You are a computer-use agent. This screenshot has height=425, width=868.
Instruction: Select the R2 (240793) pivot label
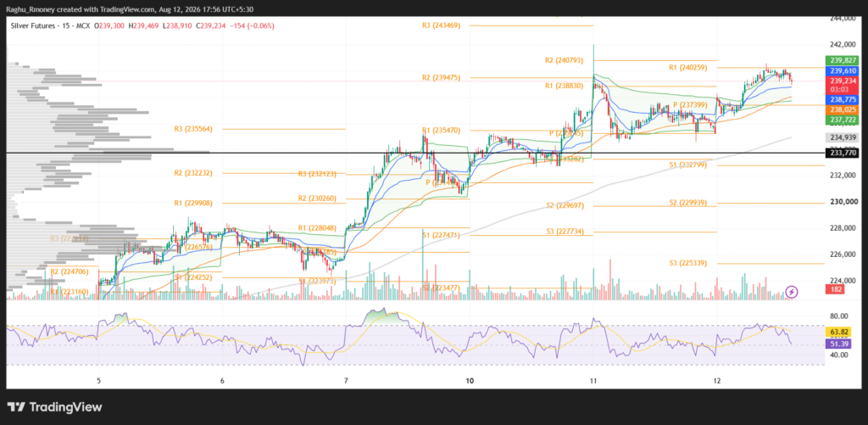pyautogui.click(x=565, y=60)
